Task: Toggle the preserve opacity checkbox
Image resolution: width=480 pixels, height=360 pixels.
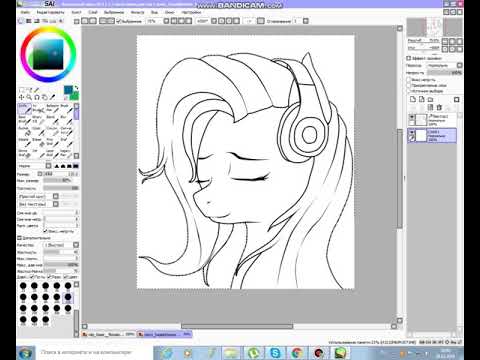Action: (x=409, y=80)
